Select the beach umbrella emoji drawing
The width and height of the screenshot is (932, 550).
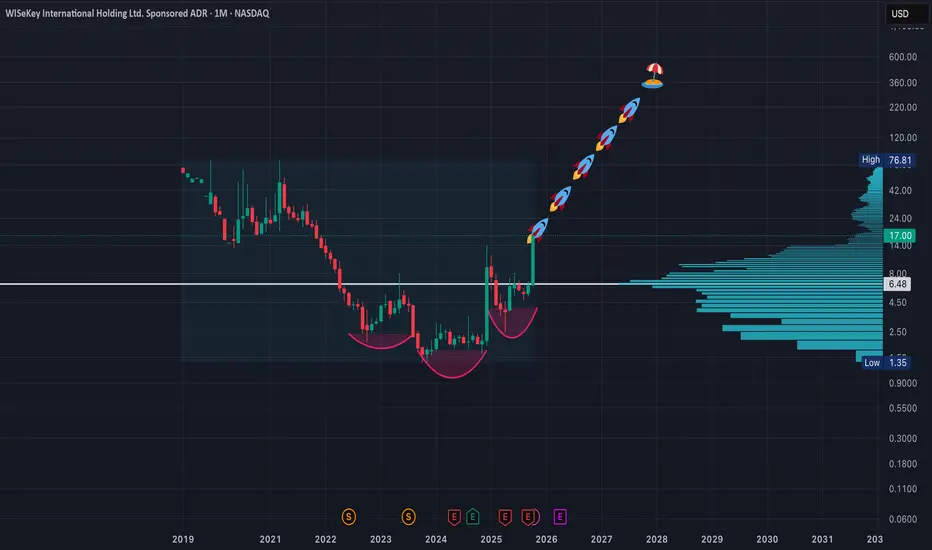pos(653,76)
